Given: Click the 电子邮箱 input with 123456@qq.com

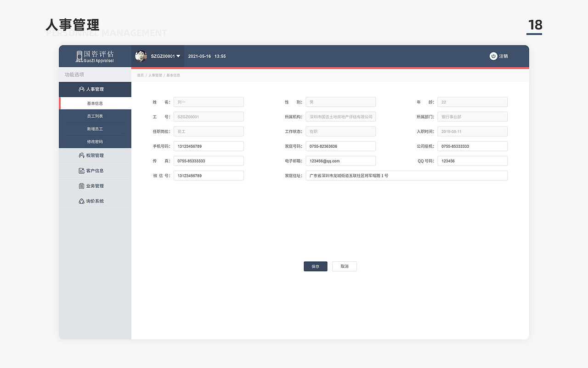Looking at the screenshot, I should click(x=341, y=161).
